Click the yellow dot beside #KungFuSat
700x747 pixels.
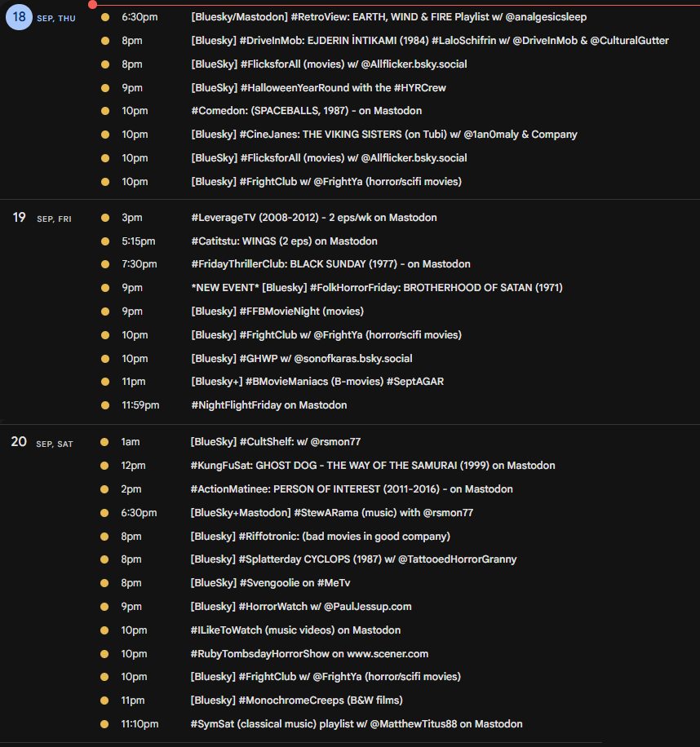(x=104, y=466)
